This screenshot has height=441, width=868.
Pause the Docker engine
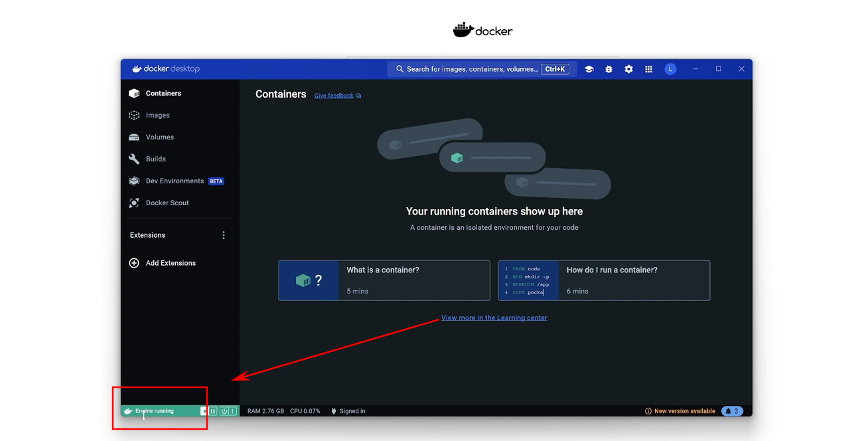pyautogui.click(x=213, y=411)
